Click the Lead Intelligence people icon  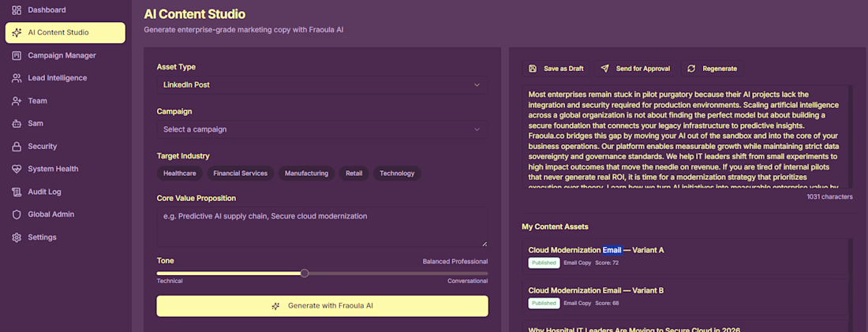17,78
